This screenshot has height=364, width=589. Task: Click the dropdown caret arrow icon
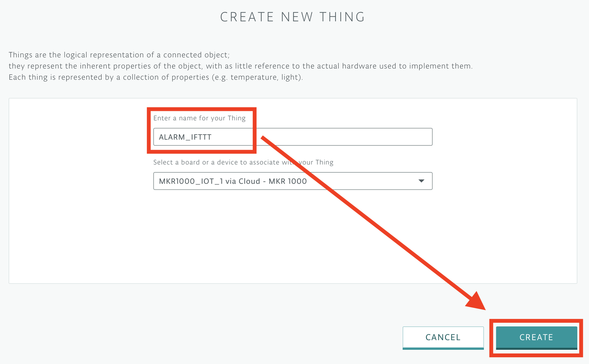coord(421,181)
